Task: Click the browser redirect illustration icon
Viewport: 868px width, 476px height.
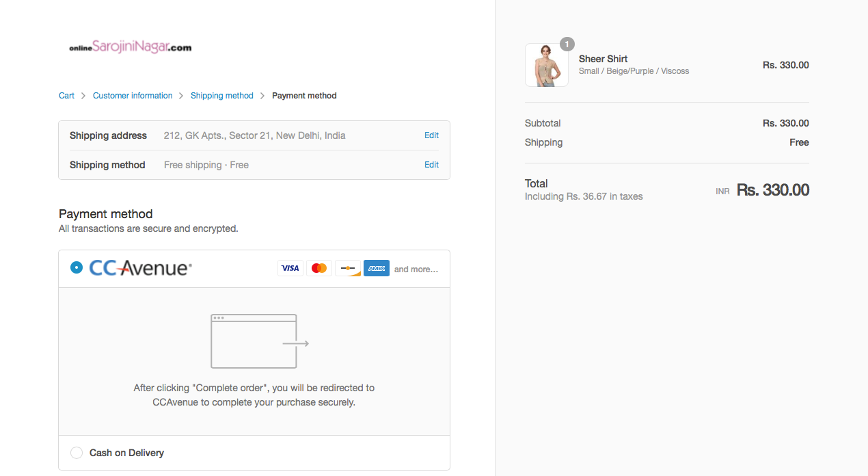Action: (260, 341)
